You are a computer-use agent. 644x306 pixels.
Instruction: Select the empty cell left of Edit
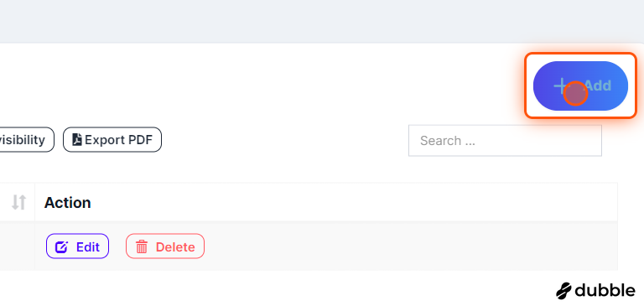[18, 246]
